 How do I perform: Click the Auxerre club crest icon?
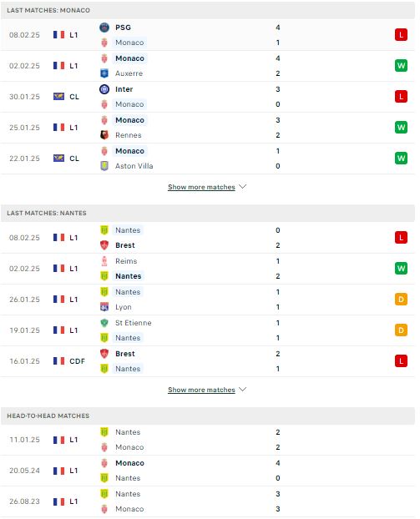click(104, 73)
